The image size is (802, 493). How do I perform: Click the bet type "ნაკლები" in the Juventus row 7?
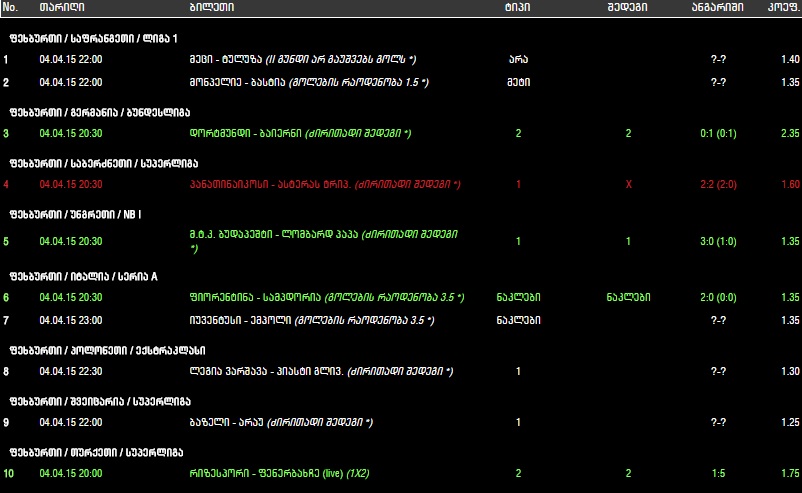coord(518,320)
